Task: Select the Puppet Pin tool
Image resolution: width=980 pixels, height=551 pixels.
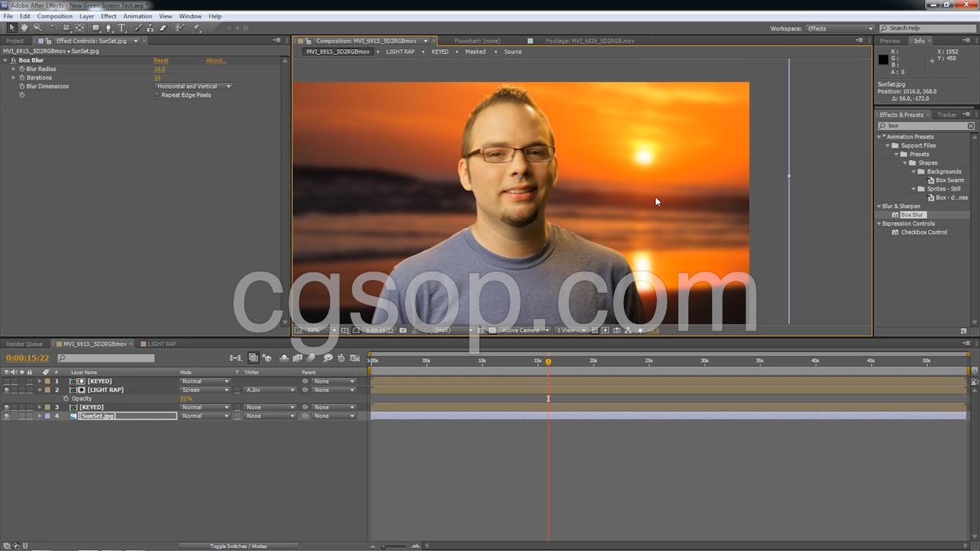Action: tap(197, 28)
